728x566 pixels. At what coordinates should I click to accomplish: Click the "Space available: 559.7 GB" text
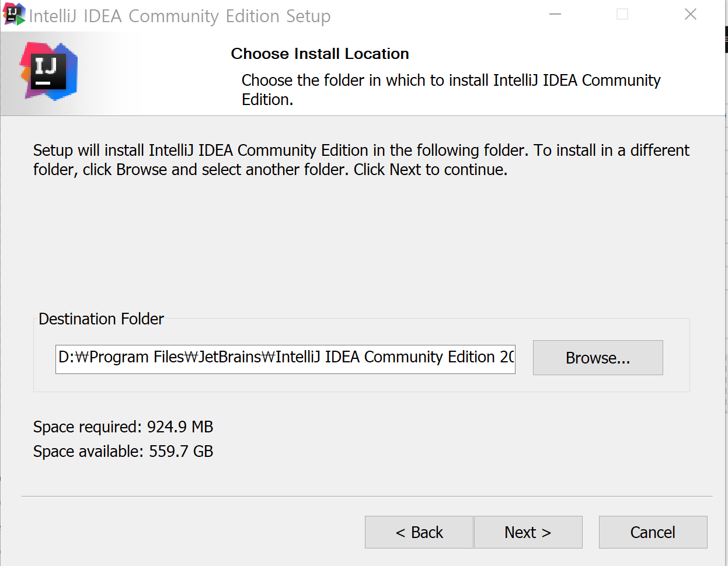pyautogui.click(x=123, y=452)
